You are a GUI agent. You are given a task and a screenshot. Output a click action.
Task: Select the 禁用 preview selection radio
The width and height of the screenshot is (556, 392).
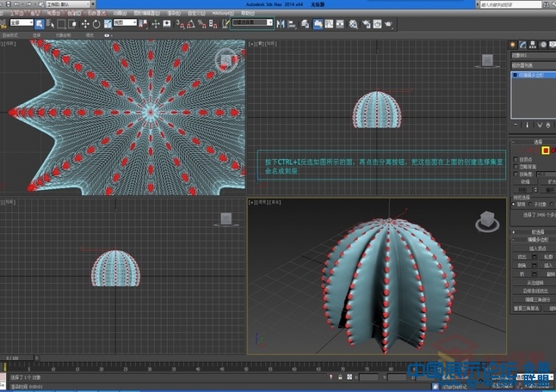[x=514, y=204]
